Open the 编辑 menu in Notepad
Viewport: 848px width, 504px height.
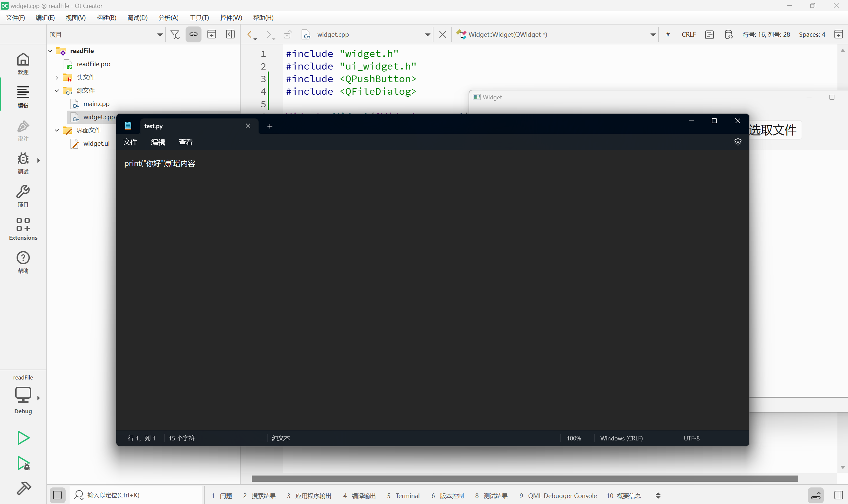pos(158,142)
